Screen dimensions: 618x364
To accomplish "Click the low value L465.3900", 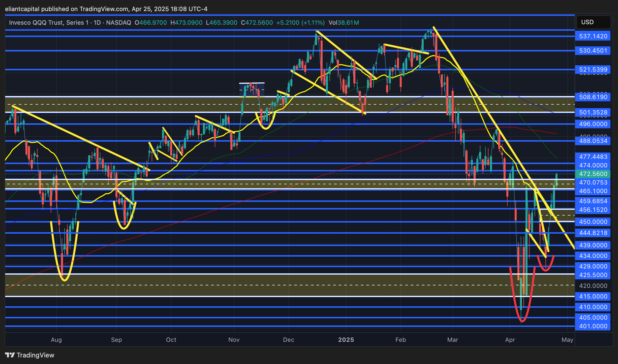I will (222, 23).
